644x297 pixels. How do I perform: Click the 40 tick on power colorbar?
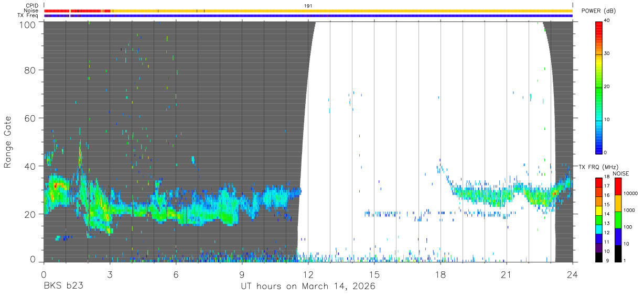(x=607, y=21)
